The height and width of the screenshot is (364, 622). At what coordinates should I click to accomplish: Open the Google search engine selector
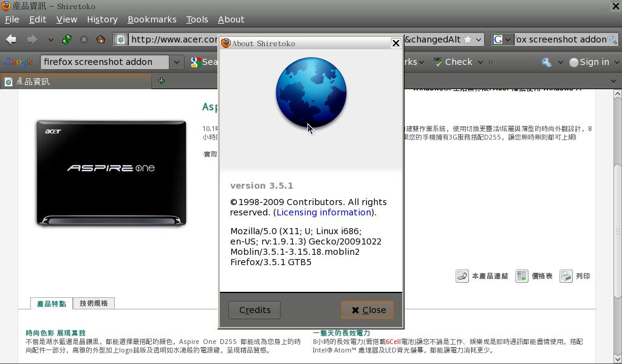click(x=502, y=39)
